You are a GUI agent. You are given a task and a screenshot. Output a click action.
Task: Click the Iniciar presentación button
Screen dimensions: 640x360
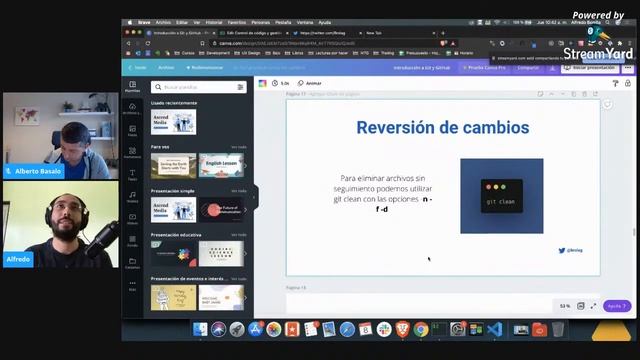tap(590, 68)
